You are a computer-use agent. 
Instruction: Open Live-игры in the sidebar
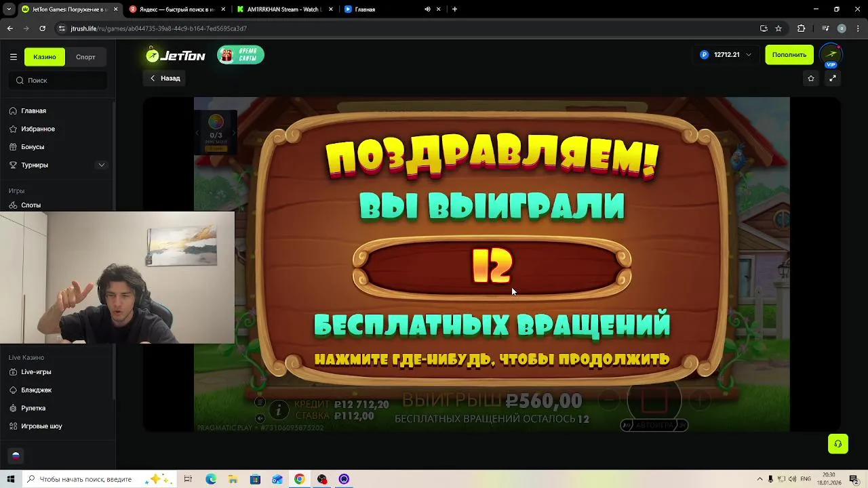(x=36, y=372)
